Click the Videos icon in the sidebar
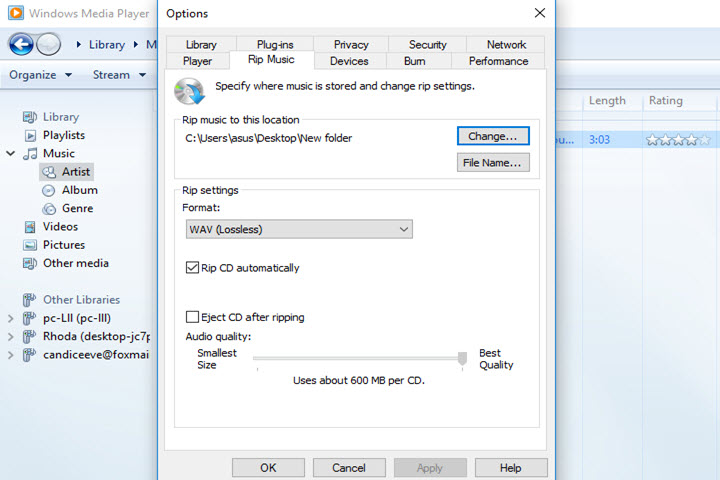 click(x=30, y=227)
